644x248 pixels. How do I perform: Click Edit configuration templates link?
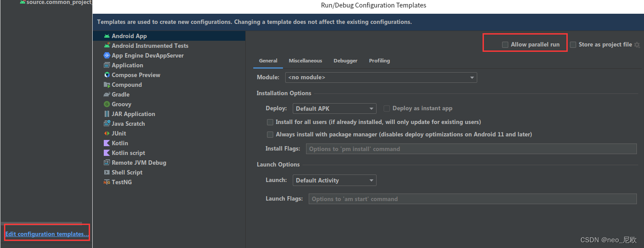point(47,234)
